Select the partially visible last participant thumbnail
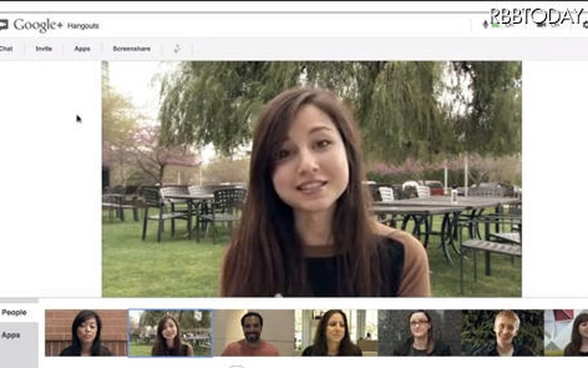The image size is (588, 368). point(566,333)
